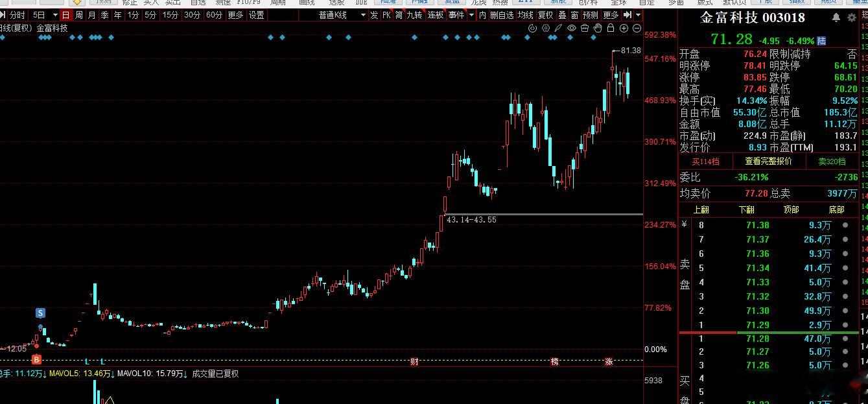Expand the dropdown arrow at the toolbar end
Viewport: 868px width, 404px height.
pos(639,15)
